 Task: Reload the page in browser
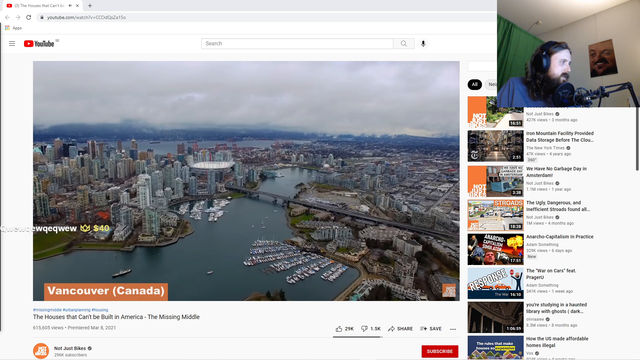[x=29, y=17]
